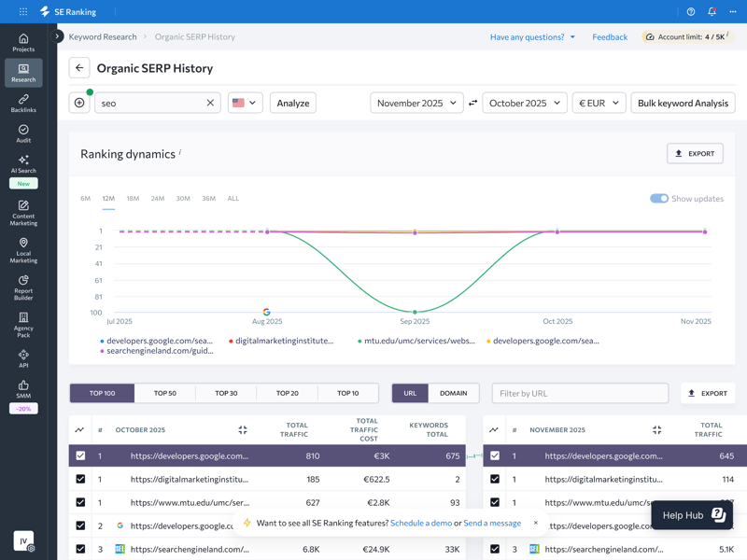Click the back arrow beside page title
The width and height of the screenshot is (747, 560).
(x=79, y=68)
